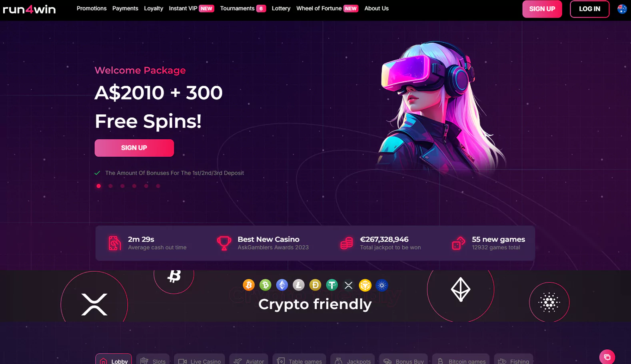Click the Ethereum coin icon in crypto row
Screen dimensions: 631x364
tap(282, 285)
